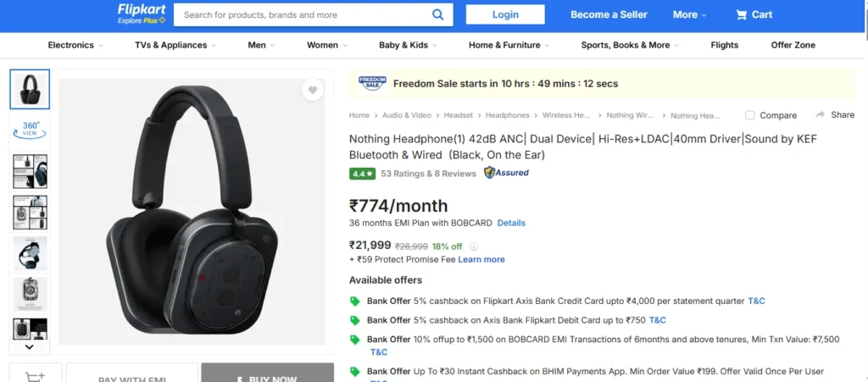Screen dimensions: 868x382
Task: Click the search products input field
Action: click(x=301, y=14)
